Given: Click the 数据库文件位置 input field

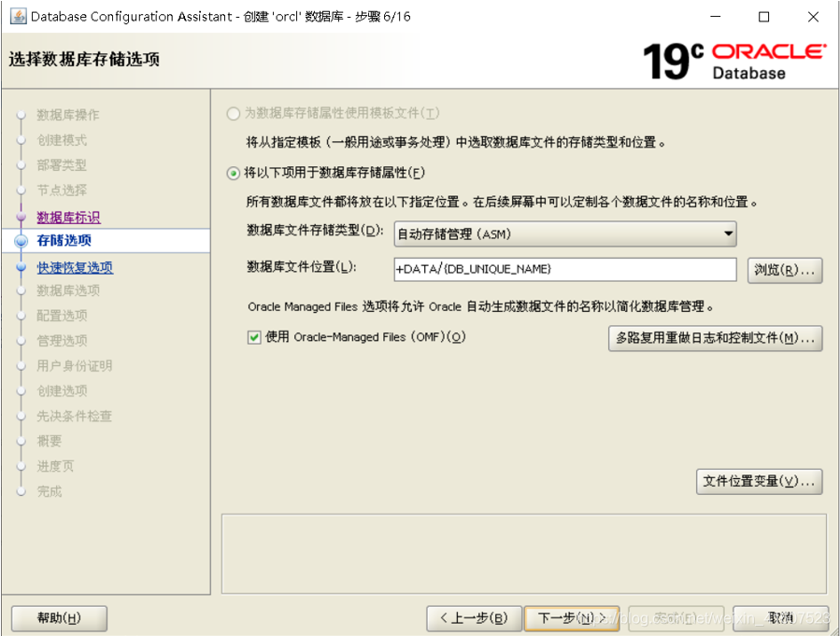Looking at the screenshot, I should pos(565,269).
